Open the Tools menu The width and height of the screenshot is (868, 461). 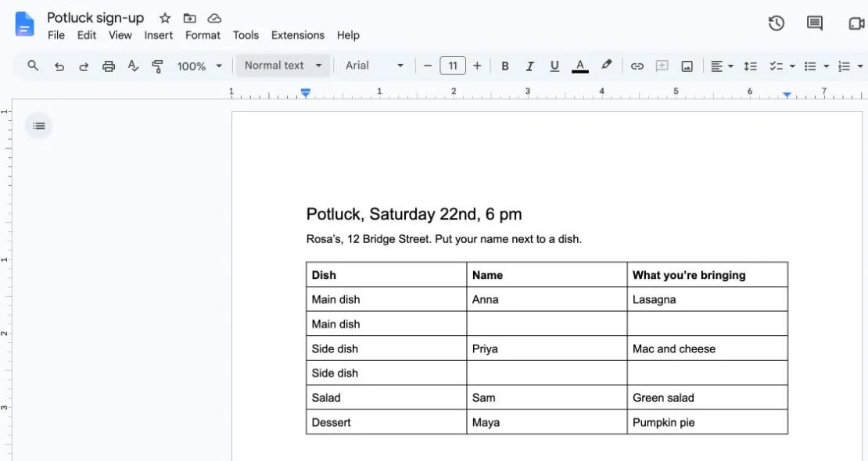pyautogui.click(x=246, y=35)
